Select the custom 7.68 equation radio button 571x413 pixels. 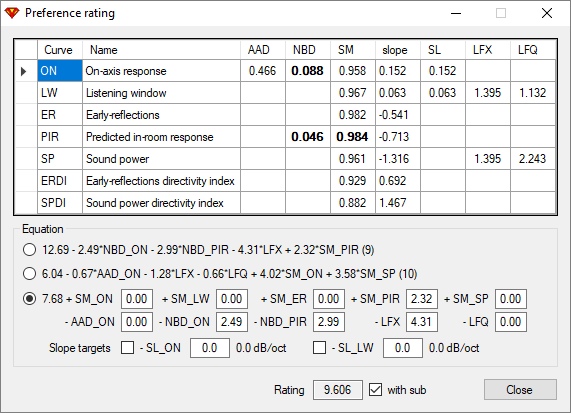tap(29, 299)
